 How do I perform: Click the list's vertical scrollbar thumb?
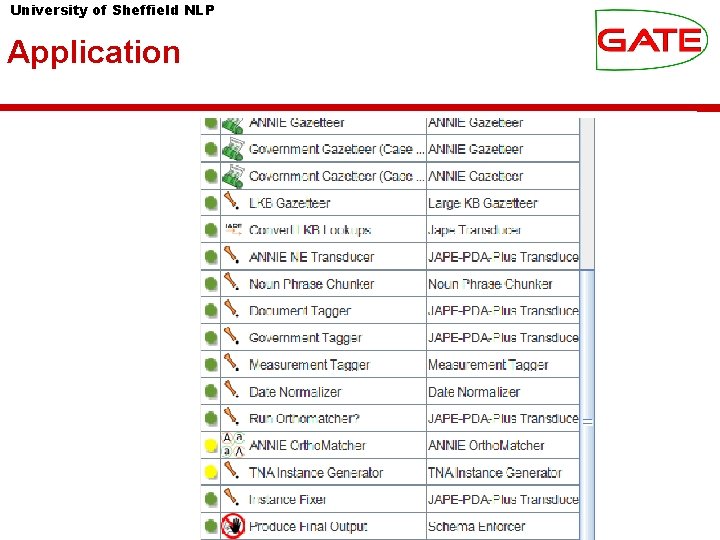click(587, 405)
